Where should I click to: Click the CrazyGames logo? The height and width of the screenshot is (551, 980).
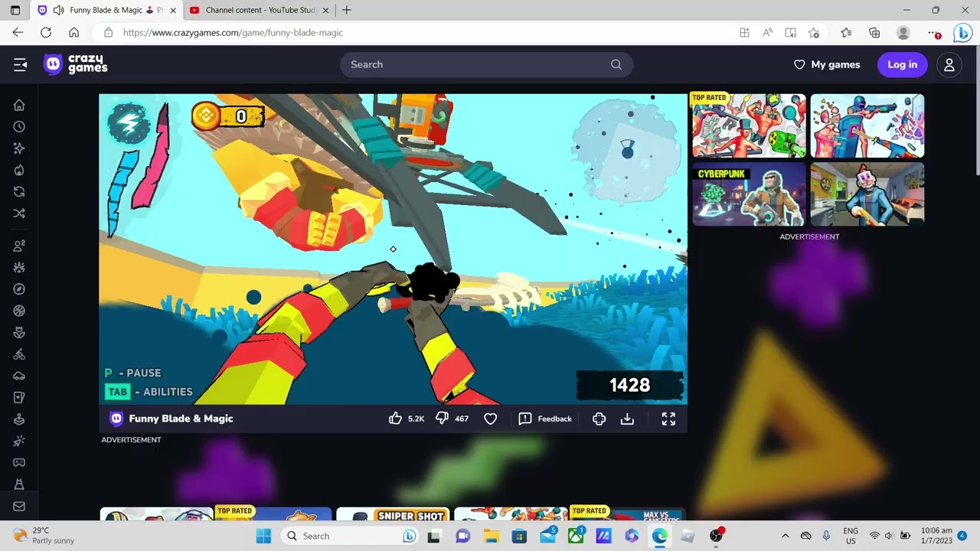[x=75, y=64]
